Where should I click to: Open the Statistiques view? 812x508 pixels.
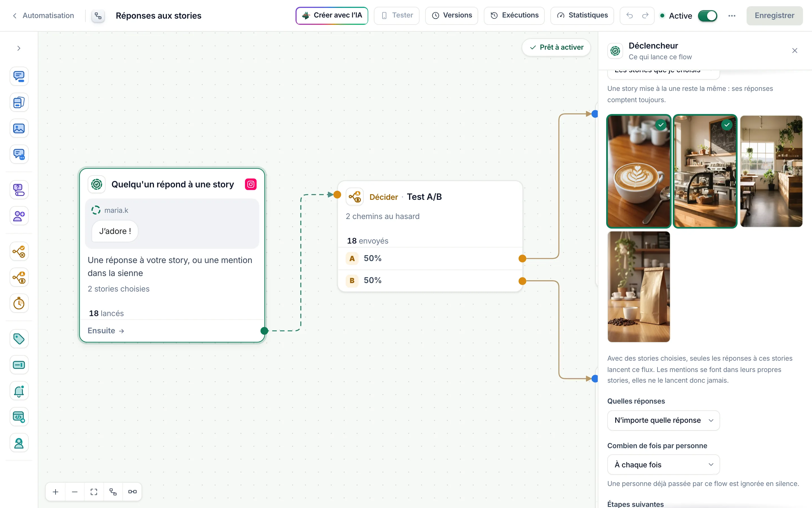582,16
